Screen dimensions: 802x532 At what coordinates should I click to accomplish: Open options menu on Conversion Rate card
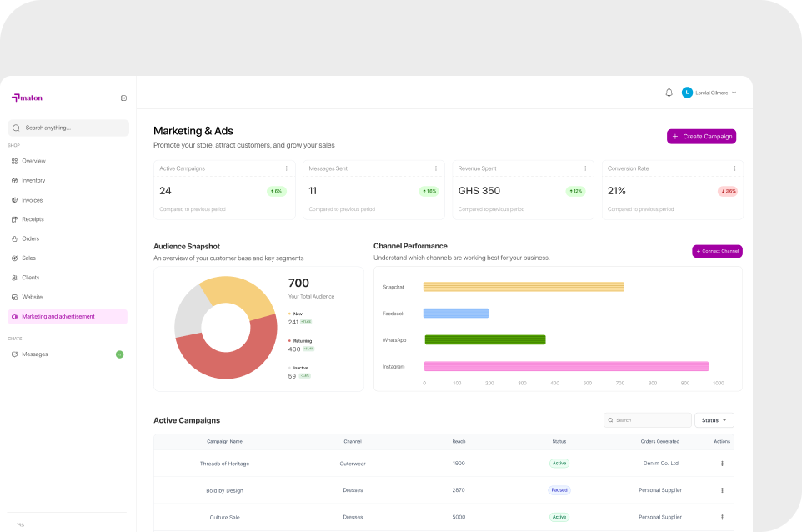tap(734, 168)
